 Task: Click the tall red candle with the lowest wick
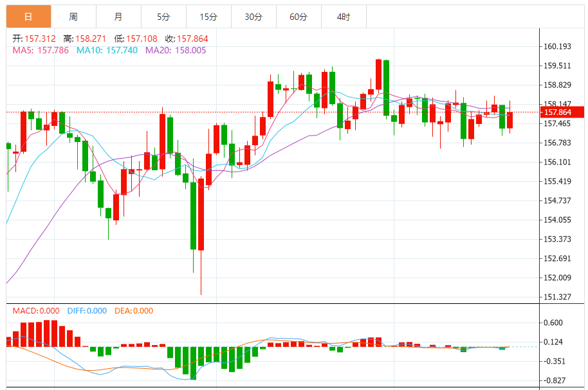coord(201,215)
